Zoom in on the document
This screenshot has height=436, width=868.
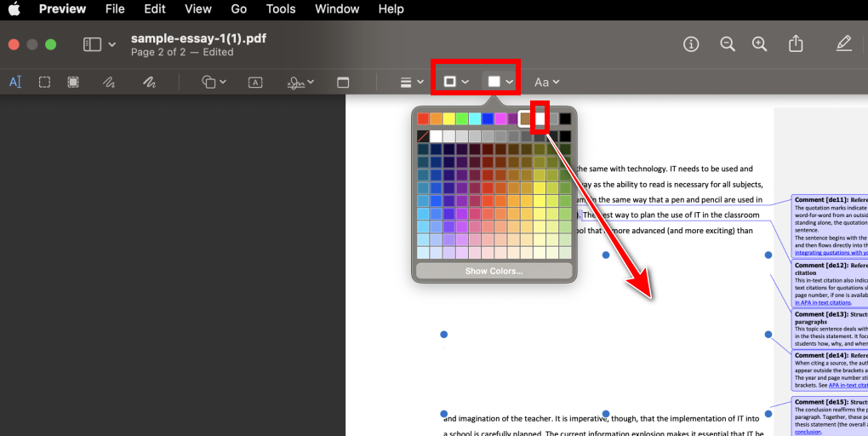[760, 43]
